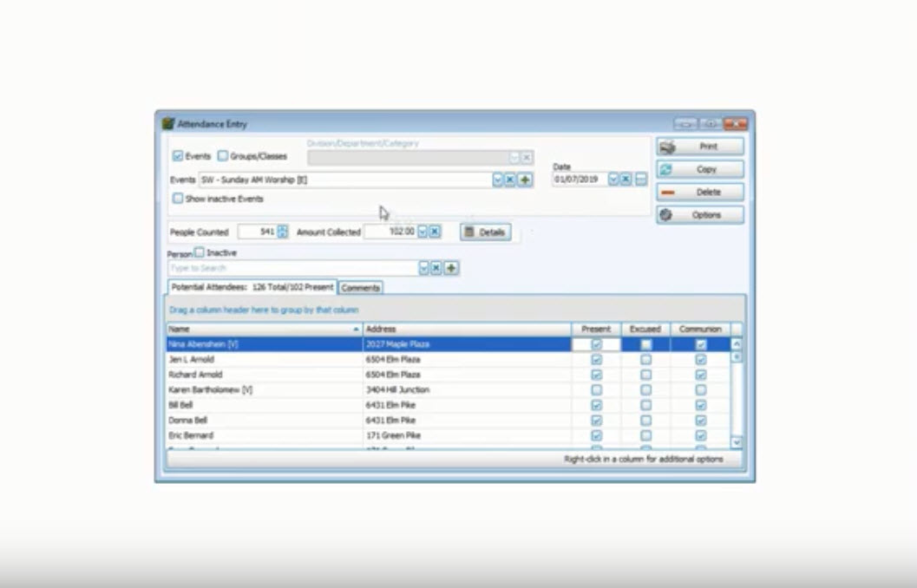Open attendance Details

click(x=485, y=232)
